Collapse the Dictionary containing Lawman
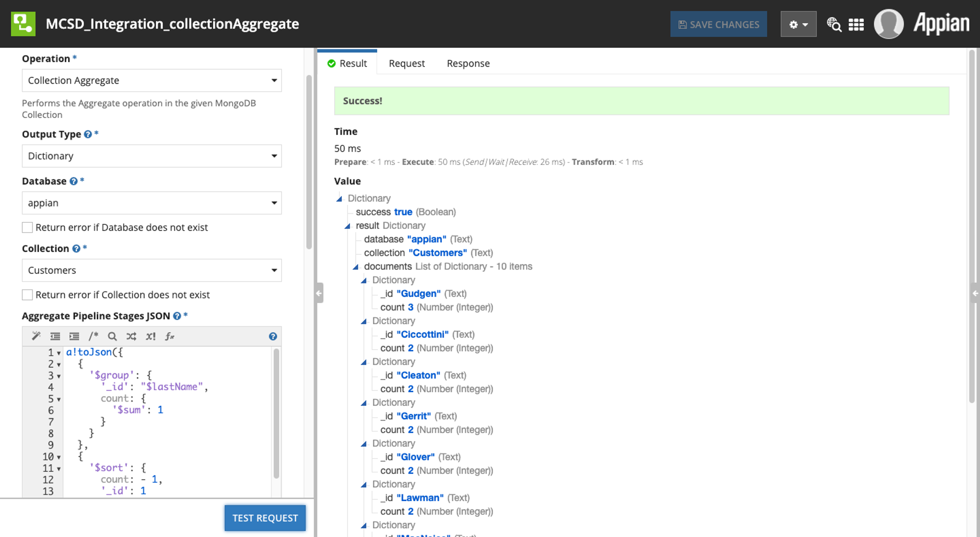 click(x=363, y=484)
